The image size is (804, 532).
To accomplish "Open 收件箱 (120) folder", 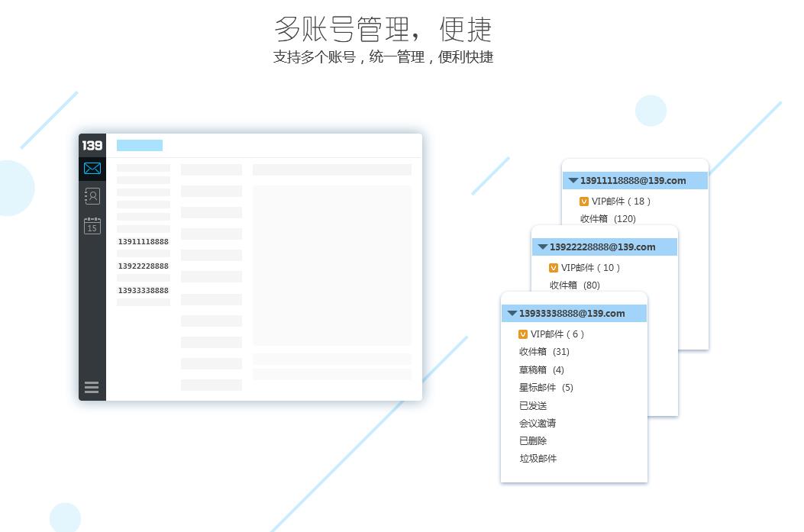I will tap(608, 219).
